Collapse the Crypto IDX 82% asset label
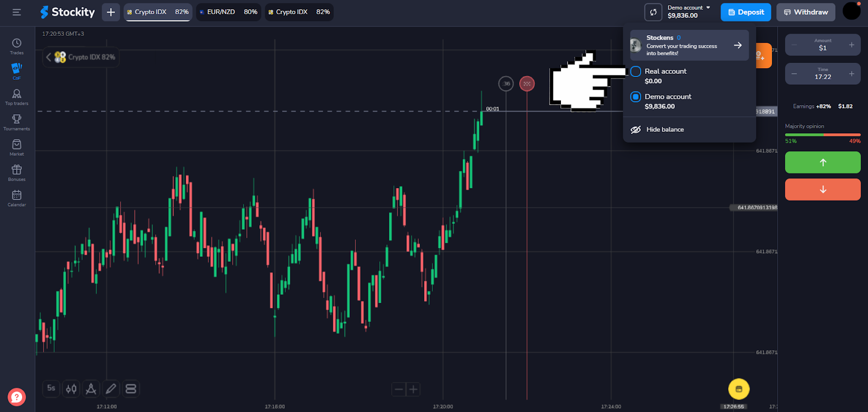 pyautogui.click(x=48, y=57)
